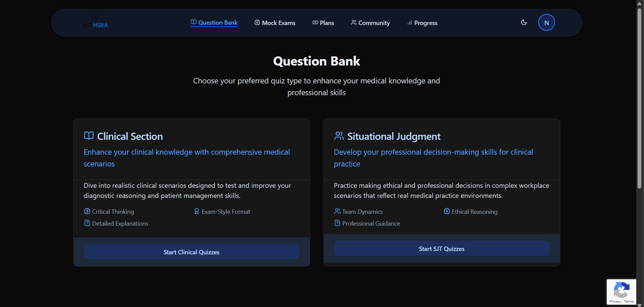Click the 'Critical Thinking' feature label
This screenshot has height=307, width=644.
pyautogui.click(x=113, y=212)
